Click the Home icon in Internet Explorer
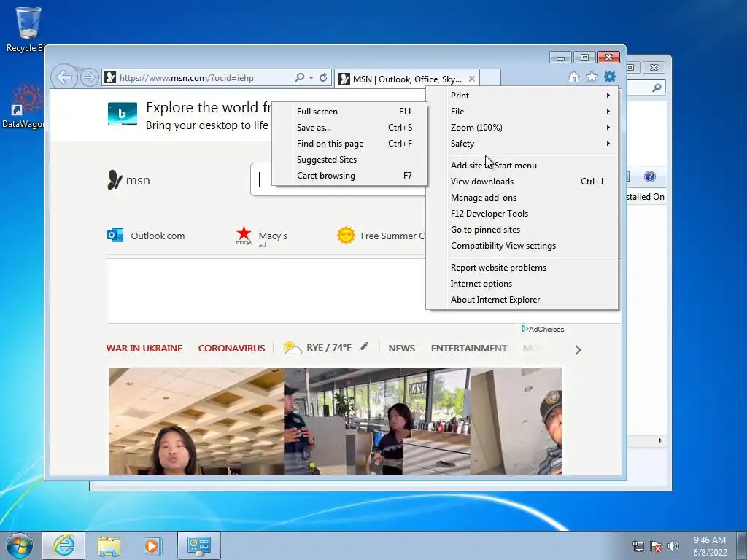This screenshot has width=747, height=560. (x=574, y=77)
